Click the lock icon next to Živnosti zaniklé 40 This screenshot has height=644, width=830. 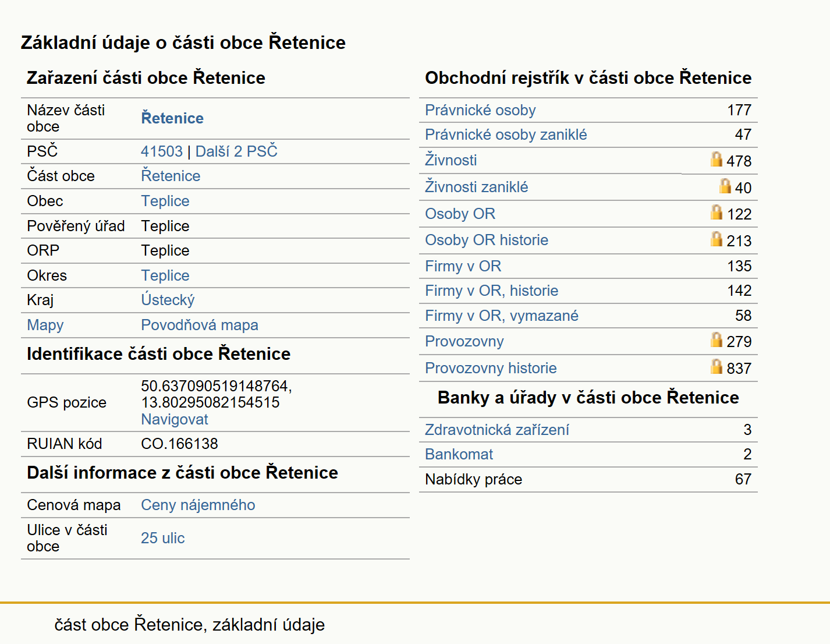pos(725,186)
